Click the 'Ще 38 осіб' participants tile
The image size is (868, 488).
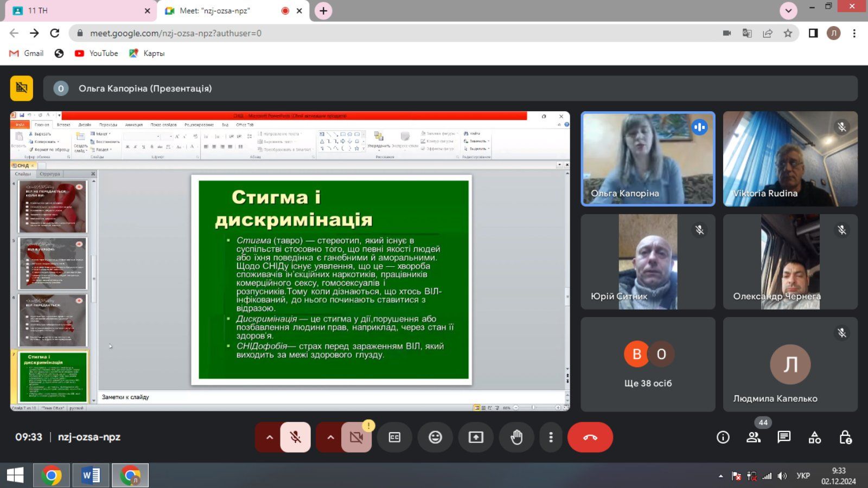[x=648, y=364]
